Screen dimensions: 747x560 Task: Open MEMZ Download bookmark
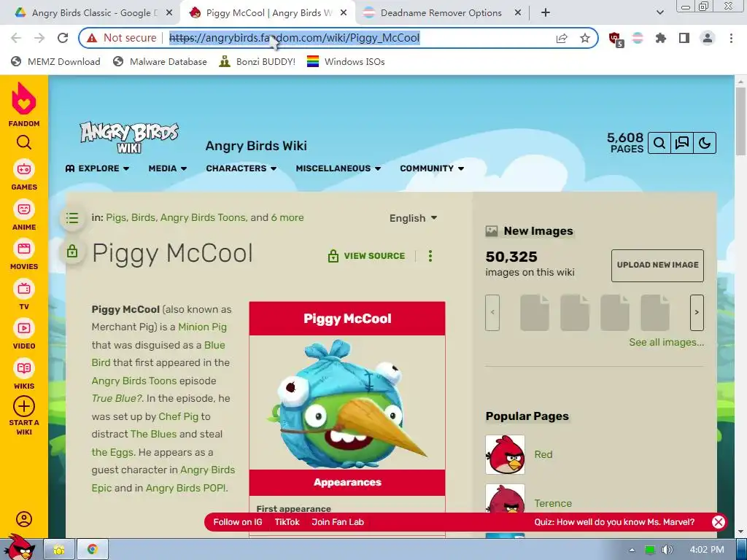point(55,61)
